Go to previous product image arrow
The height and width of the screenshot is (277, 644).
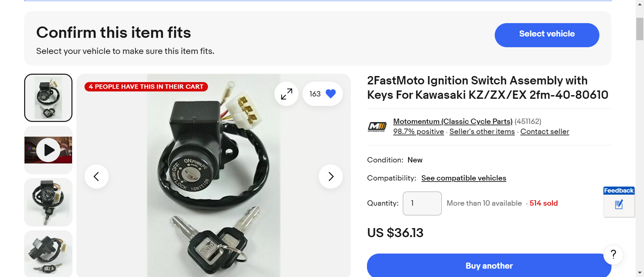pos(97,177)
